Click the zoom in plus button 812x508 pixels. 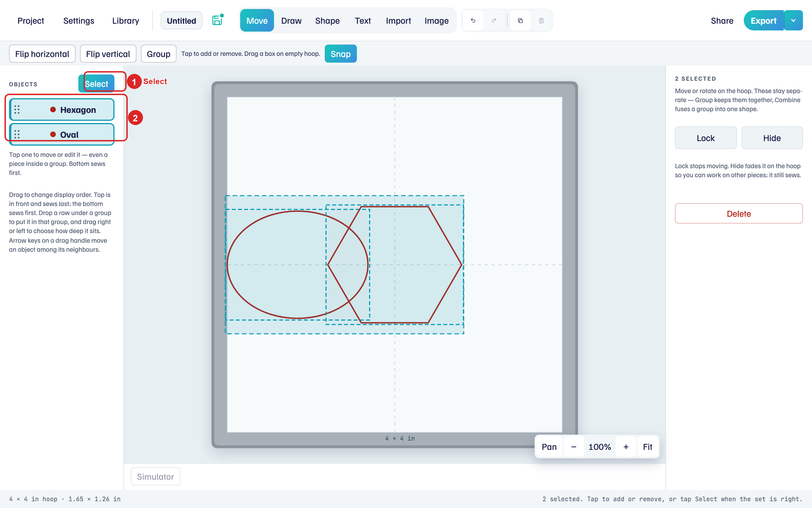626,446
